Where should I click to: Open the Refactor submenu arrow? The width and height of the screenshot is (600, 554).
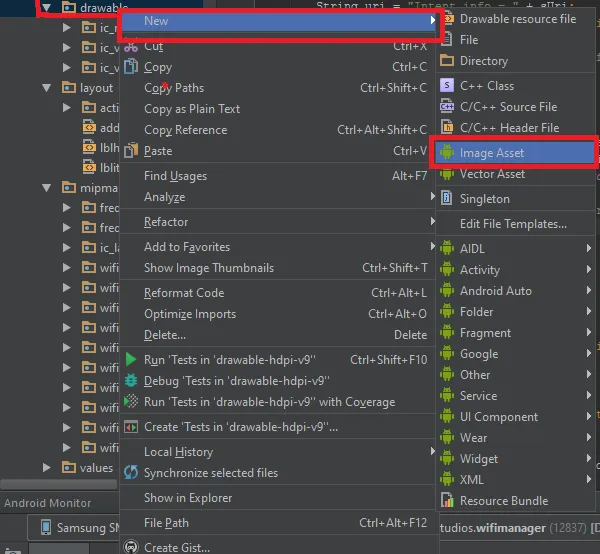[432, 222]
